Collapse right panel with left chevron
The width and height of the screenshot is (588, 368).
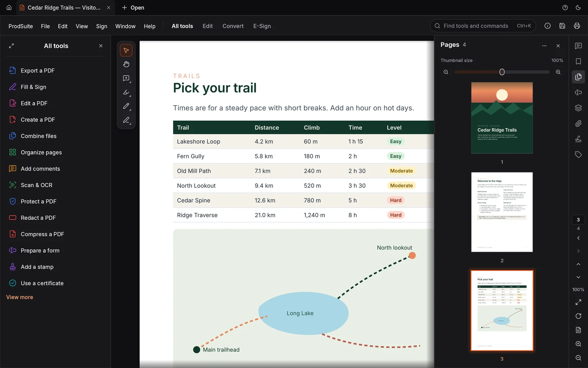tap(578, 238)
